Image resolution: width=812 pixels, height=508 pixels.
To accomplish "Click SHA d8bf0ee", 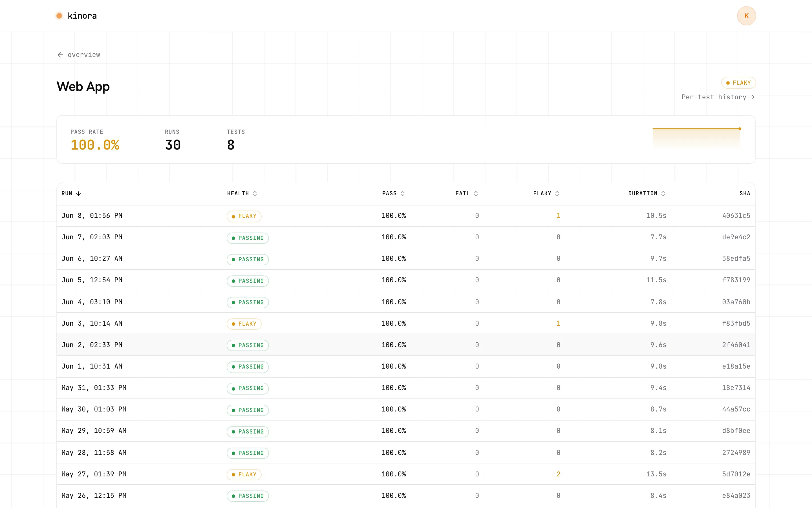I will pos(736,431).
